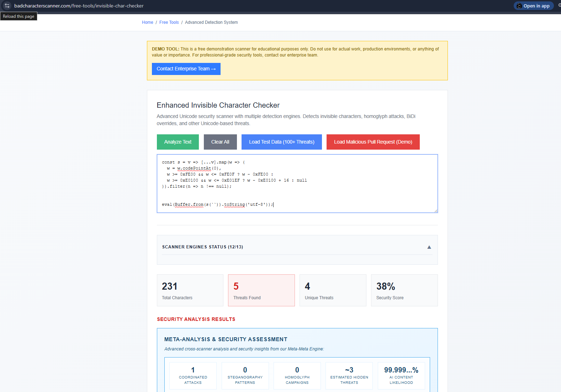Select the 5 Threats Found card
561x392 pixels.
coord(261,290)
